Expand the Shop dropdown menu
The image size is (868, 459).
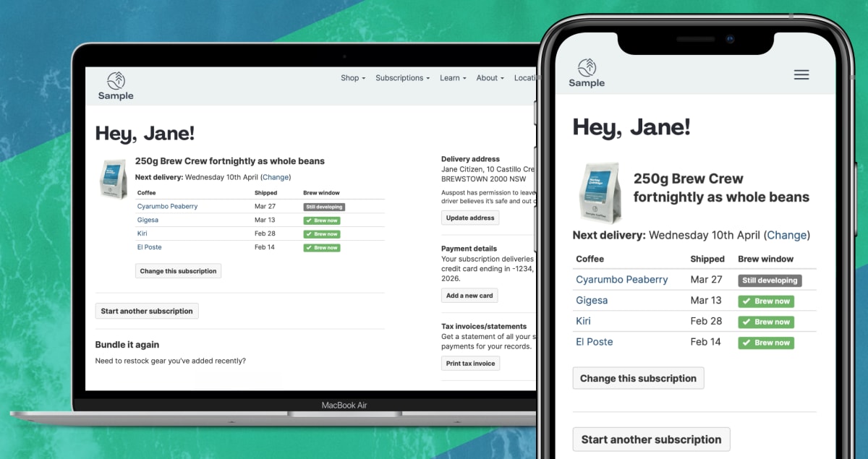click(x=353, y=78)
